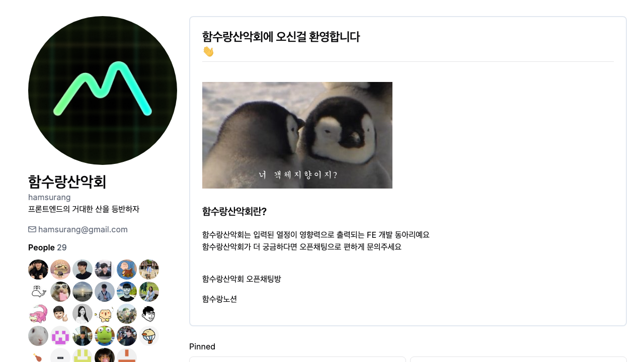The image size is (644, 362).
Task: Open the pink Slowpoke avatar member profile
Action: point(38,314)
